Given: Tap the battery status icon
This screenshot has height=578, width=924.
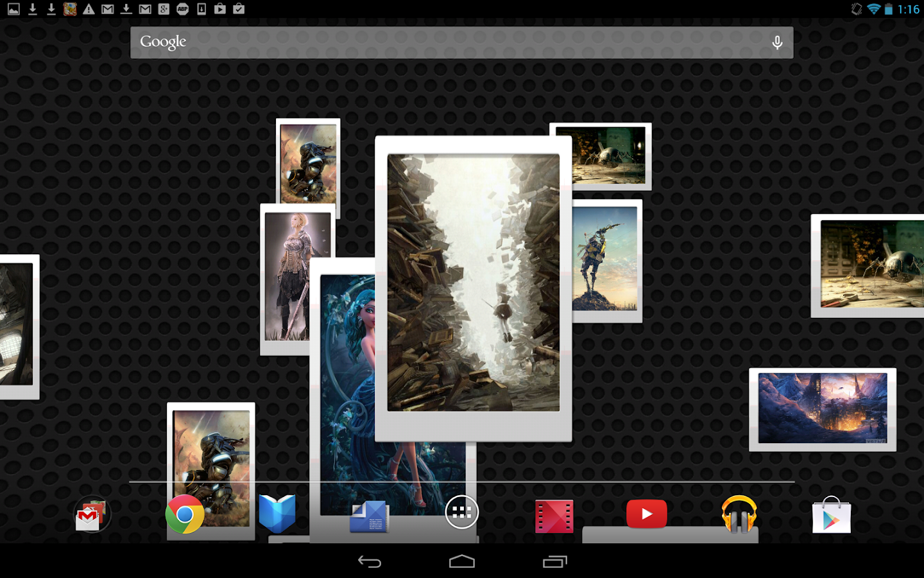Looking at the screenshot, I should [x=889, y=9].
